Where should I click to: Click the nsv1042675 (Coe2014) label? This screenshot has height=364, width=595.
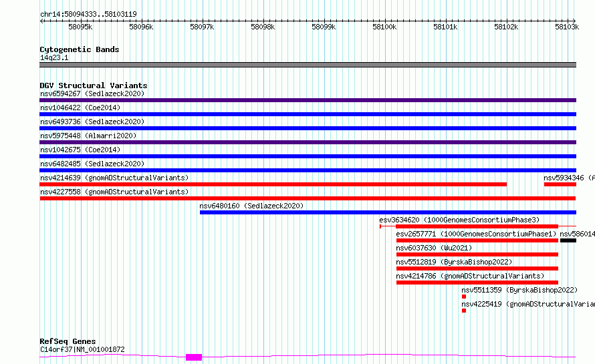(80, 150)
